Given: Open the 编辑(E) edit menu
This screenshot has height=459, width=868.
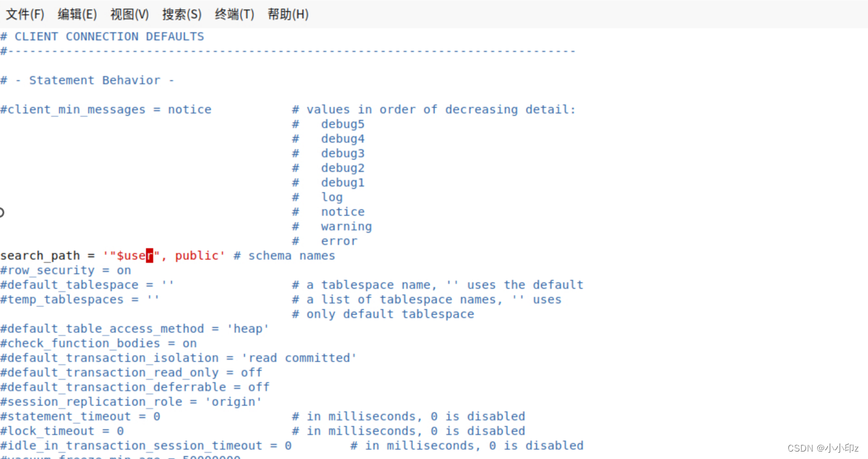Looking at the screenshot, I should tap(77, 14).
